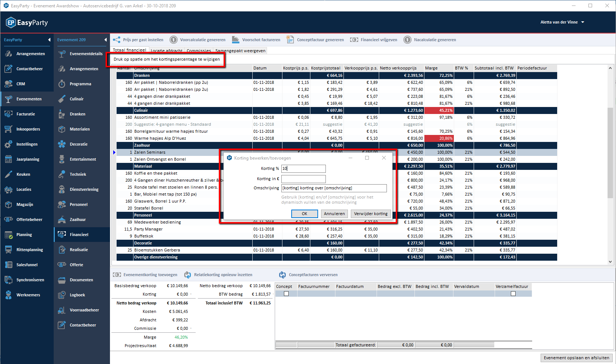Switch to the Commissies tab
616x364 pixels.
(199, 51)
